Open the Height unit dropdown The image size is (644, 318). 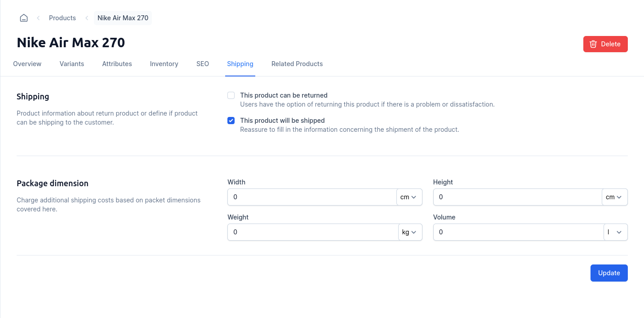[x=614, y=197]
